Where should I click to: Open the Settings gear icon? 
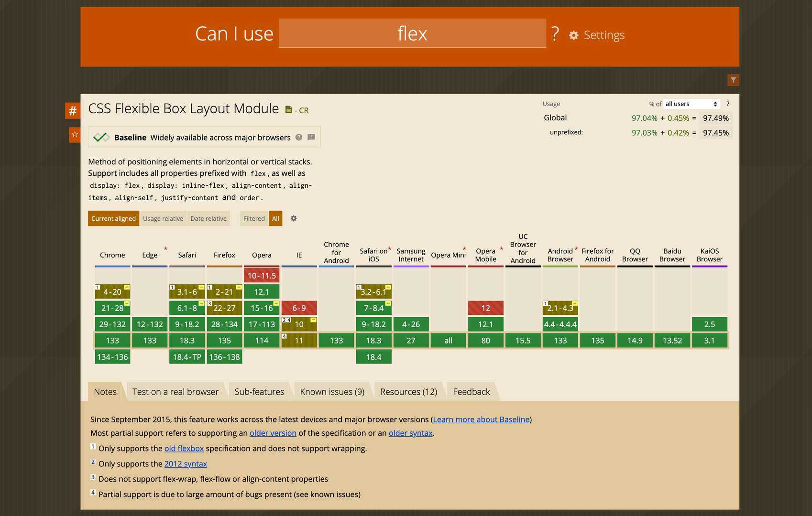574,35
